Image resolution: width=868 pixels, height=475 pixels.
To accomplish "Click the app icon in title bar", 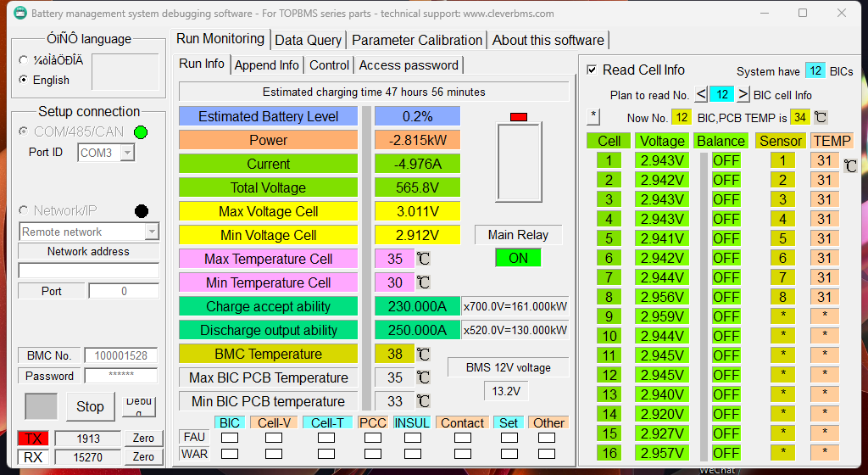I will (20, 13).
